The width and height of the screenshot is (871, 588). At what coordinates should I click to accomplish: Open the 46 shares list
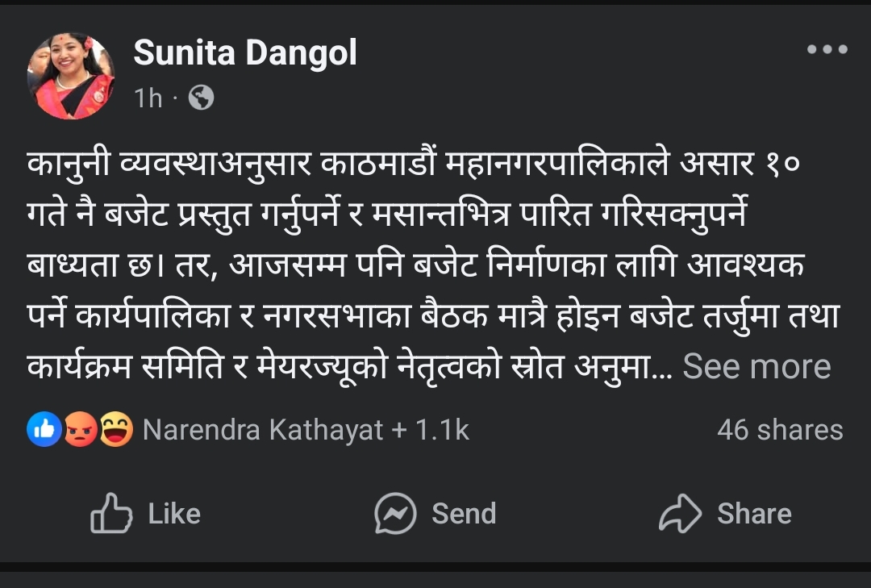(779, 430)
